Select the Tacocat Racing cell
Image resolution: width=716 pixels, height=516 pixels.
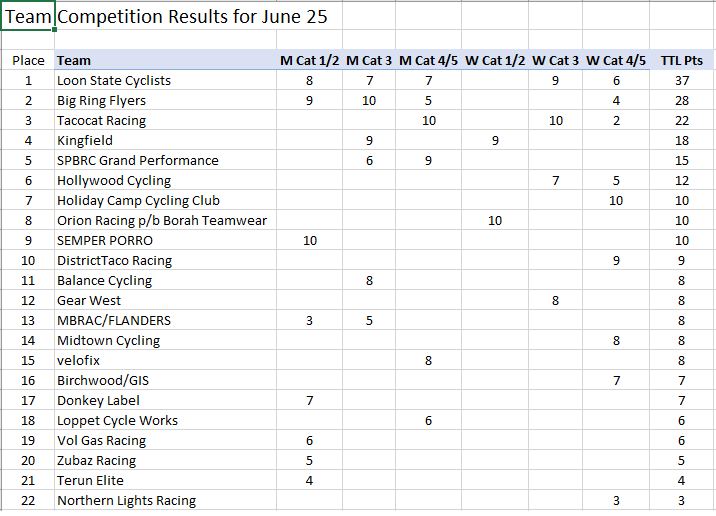point(165,121)
